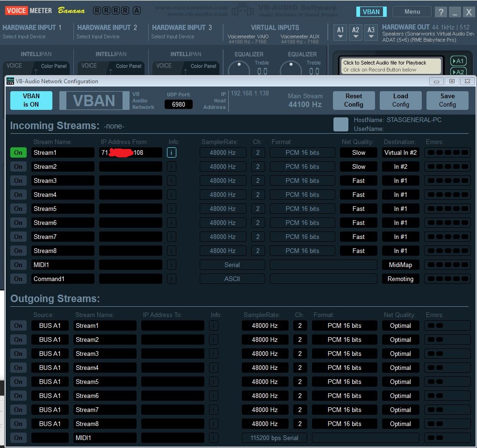Image resolution: width=477 pixels, height=448 pixels.
Task: Click the VBAN logo in the config window
Action: (x=94, y=101)
